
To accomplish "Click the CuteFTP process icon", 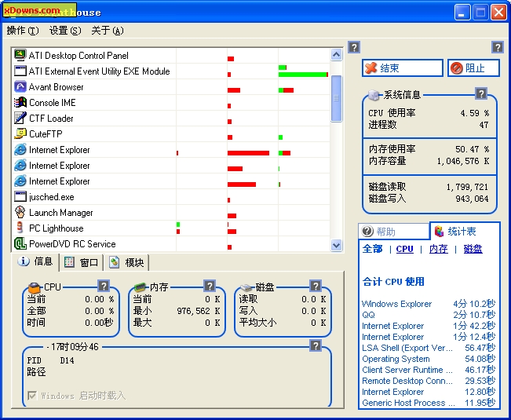I will (20, 133).
